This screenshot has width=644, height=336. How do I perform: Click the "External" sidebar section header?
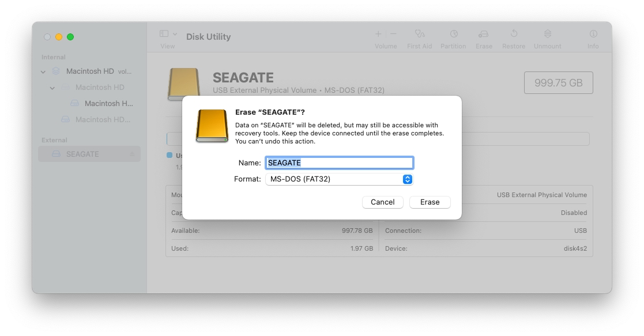(x=54, y=140)
